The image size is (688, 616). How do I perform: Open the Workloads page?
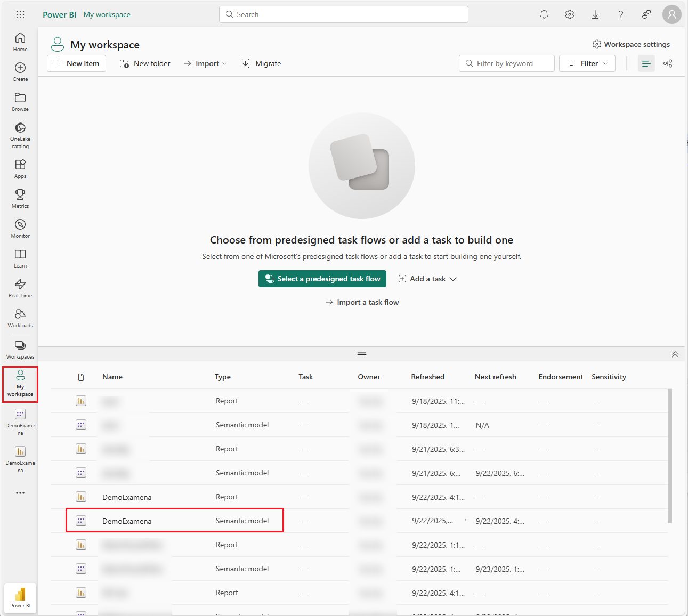[20, 318]
